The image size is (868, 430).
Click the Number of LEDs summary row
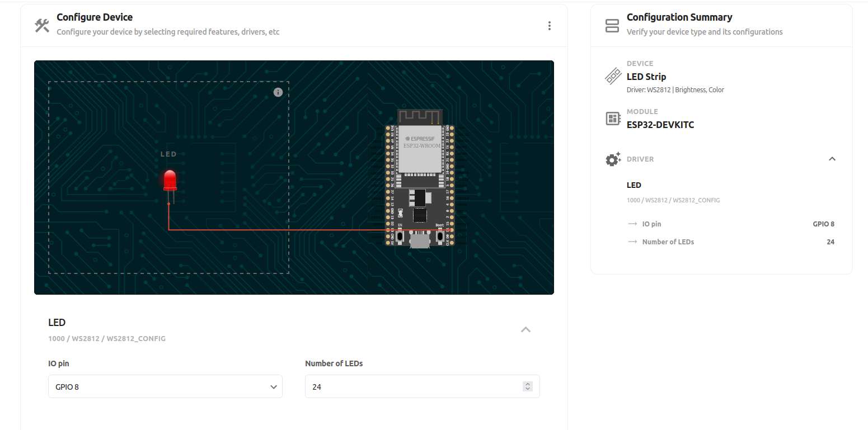tap(731, 242)
